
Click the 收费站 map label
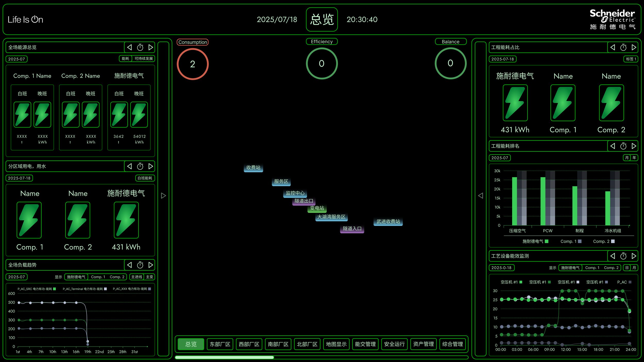point(253,168)
